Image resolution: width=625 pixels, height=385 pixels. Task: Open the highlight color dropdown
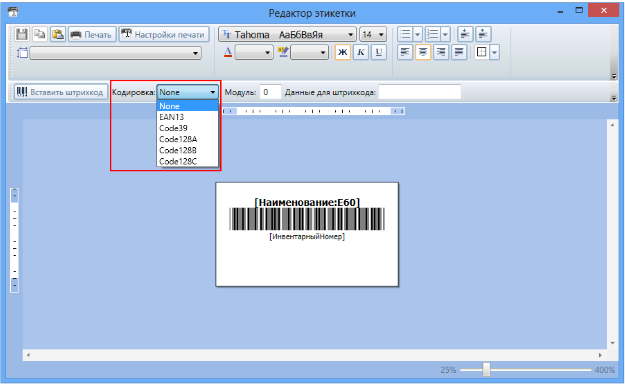click(x=310, y=52)
